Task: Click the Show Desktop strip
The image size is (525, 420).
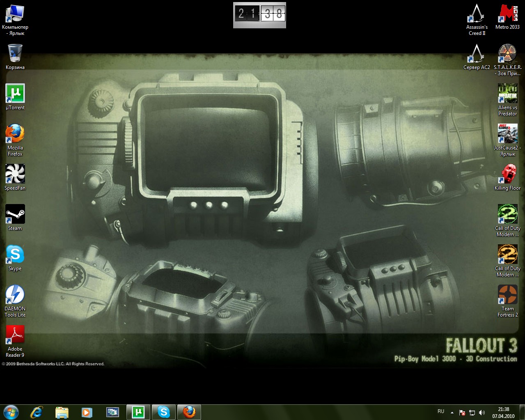Action: (522, 412)
